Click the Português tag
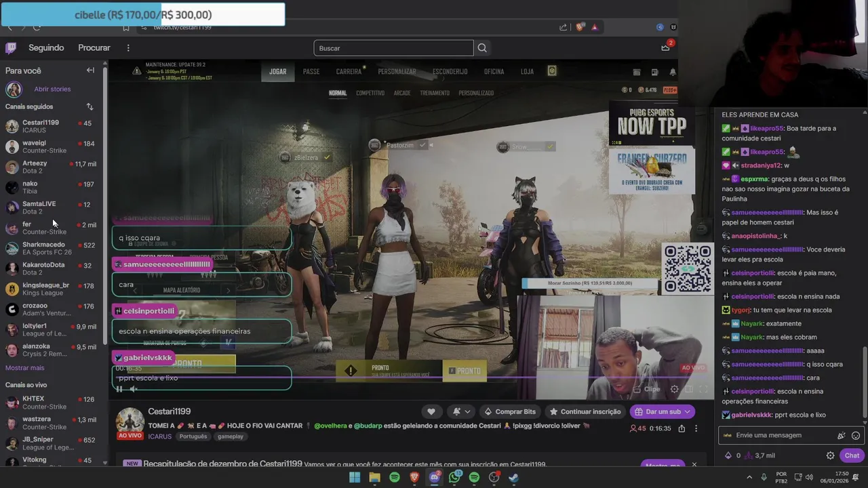The height and width of the screenshot is (488, 868). [193, 436]
